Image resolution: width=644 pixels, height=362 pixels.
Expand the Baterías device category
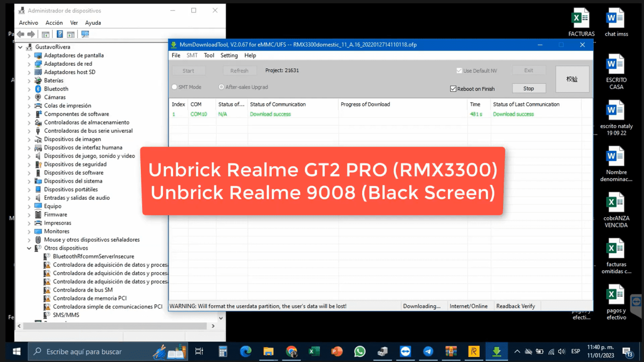[x=29, y=80]
